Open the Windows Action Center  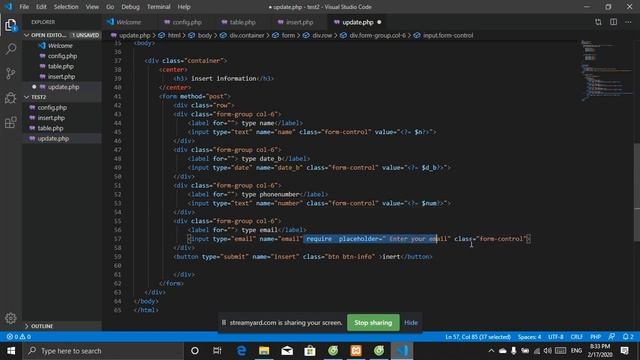tap(624, 351)
